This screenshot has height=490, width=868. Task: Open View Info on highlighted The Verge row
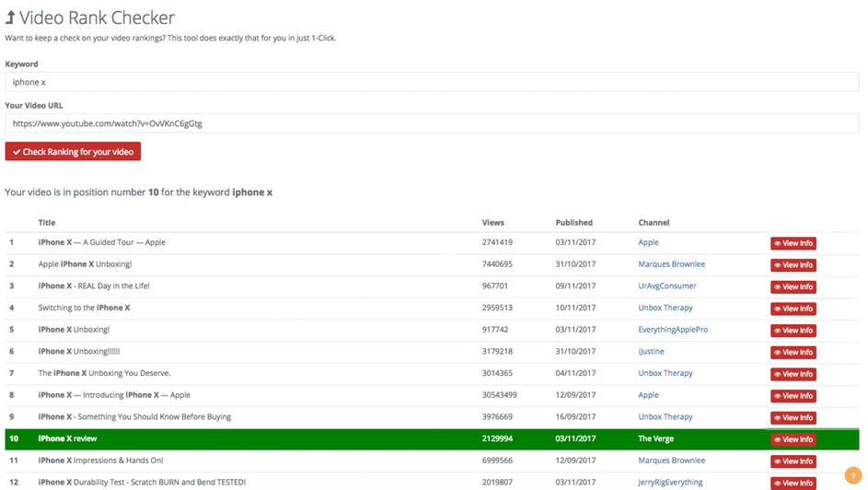click(x=793, y=439)
